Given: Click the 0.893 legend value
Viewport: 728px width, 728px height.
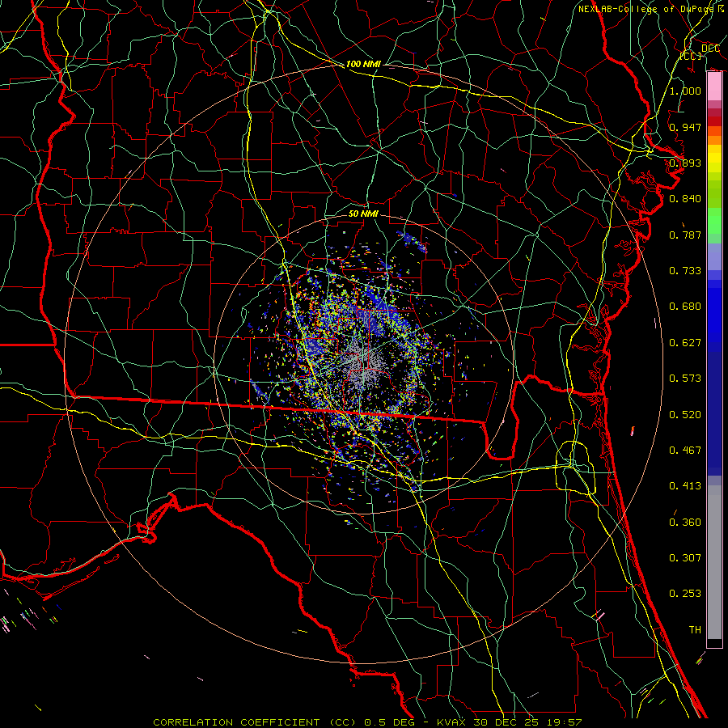Looking at the screenshot, I should (x=685, y=163).
